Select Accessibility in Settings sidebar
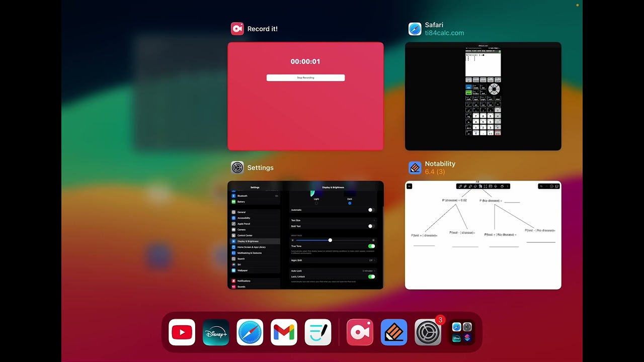 [x=255, y=218]
